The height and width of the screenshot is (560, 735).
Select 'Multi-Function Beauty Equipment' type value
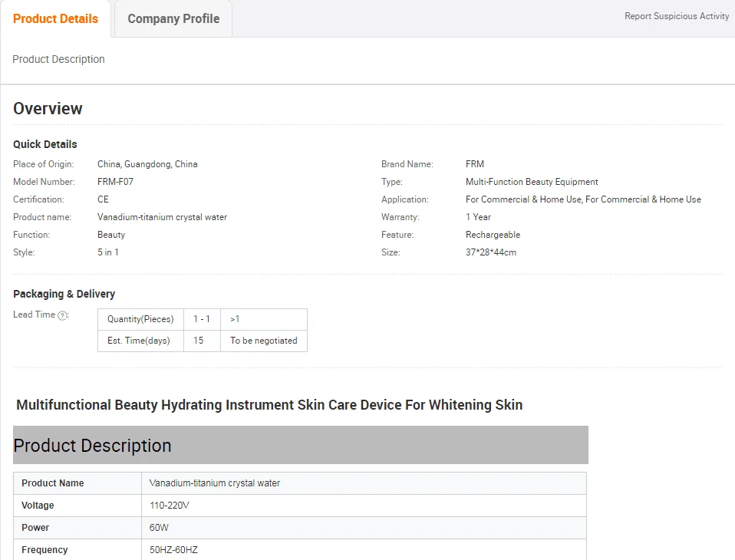click(532, 181)
